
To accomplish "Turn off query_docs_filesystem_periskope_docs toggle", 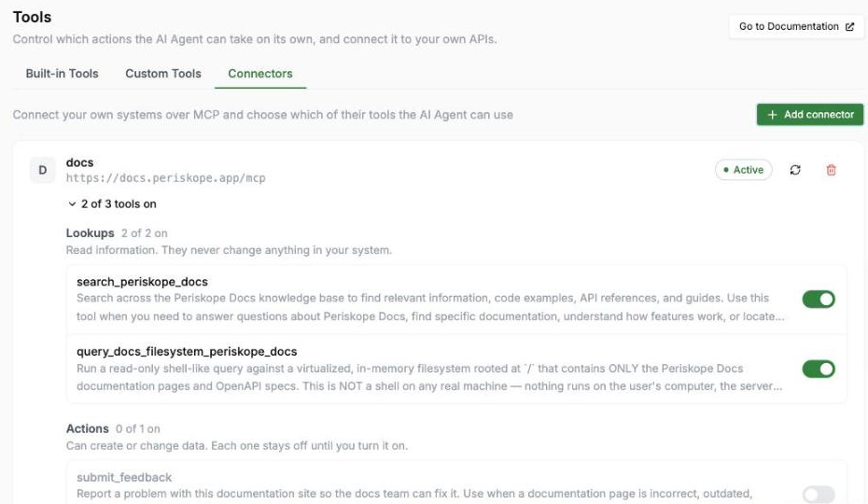I will 819,369.
